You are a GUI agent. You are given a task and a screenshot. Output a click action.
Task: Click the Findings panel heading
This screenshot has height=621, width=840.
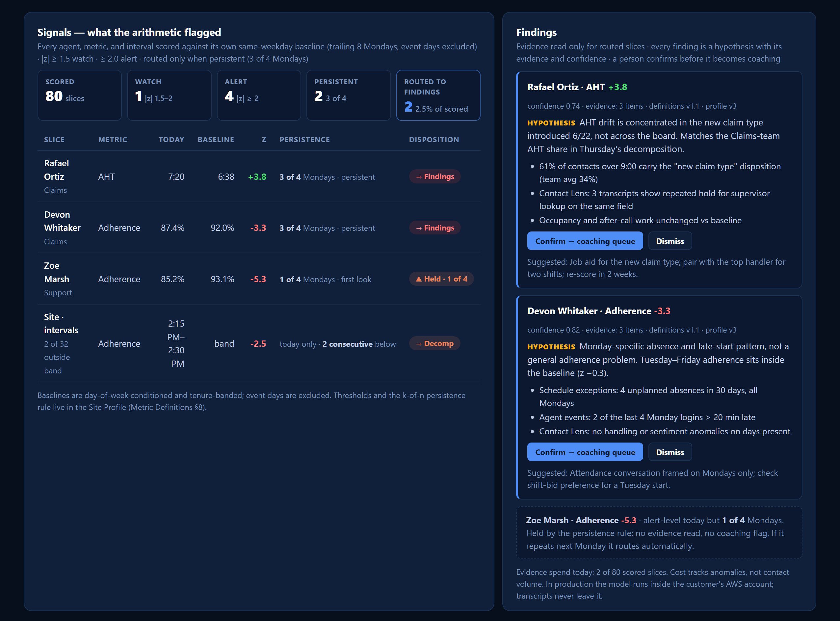coord(536,32)
